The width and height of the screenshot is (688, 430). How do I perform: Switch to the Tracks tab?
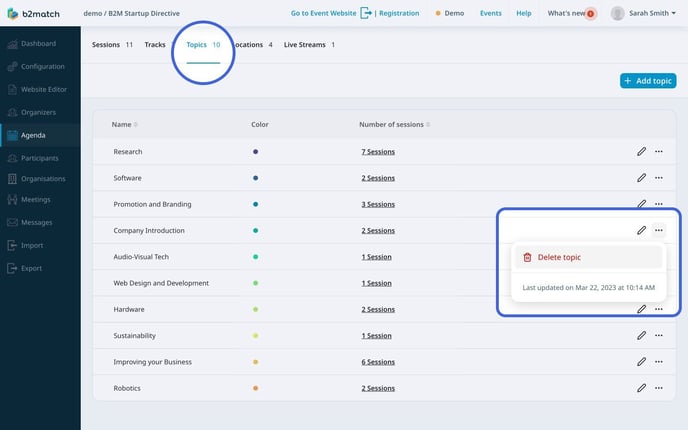[x=155, y=45]
